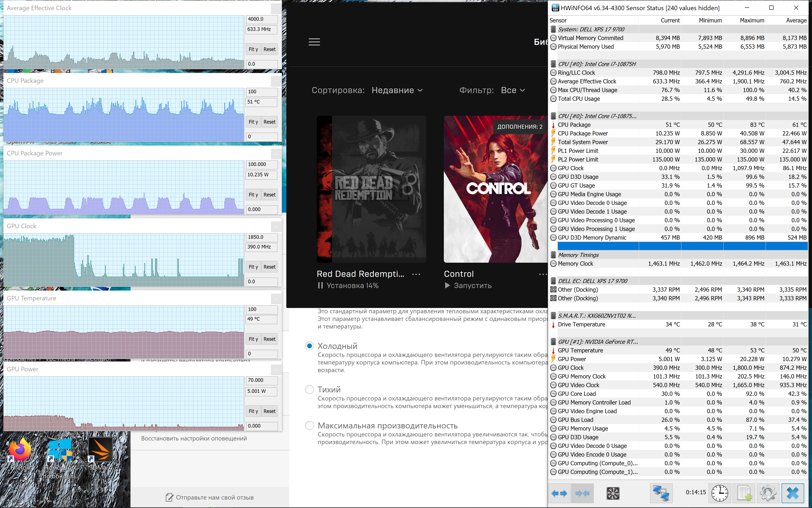
Task: Click Maximum column header in HWiNFO
Action: coord(745,21)
